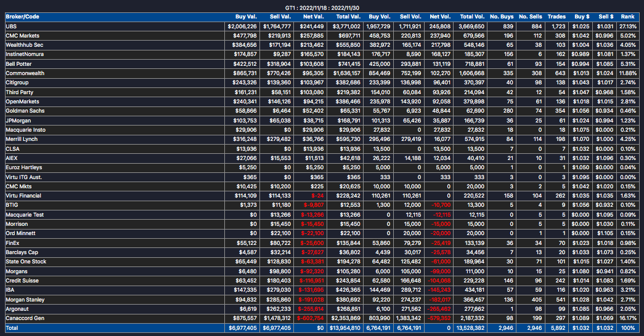Select the Virtu Financial broker name

[23, 196]
